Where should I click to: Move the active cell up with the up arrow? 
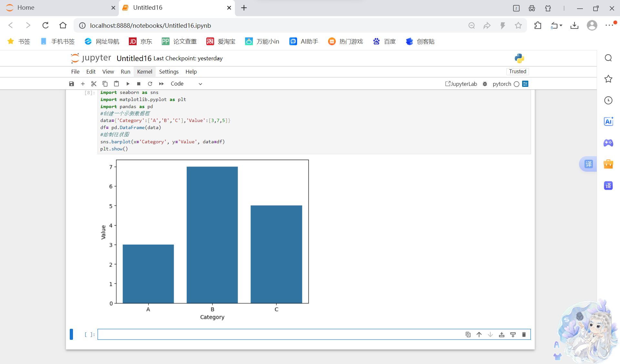coord(479,335)
